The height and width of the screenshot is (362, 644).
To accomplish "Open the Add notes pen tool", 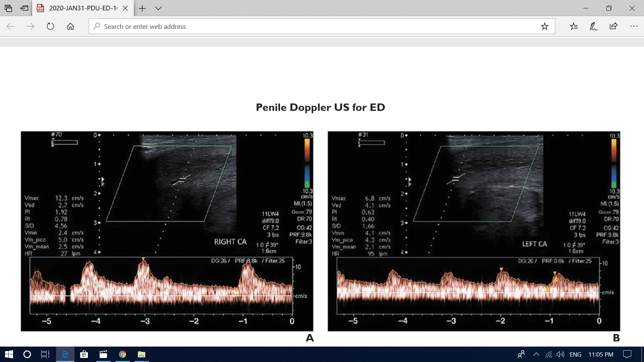I will click(593, 26).
